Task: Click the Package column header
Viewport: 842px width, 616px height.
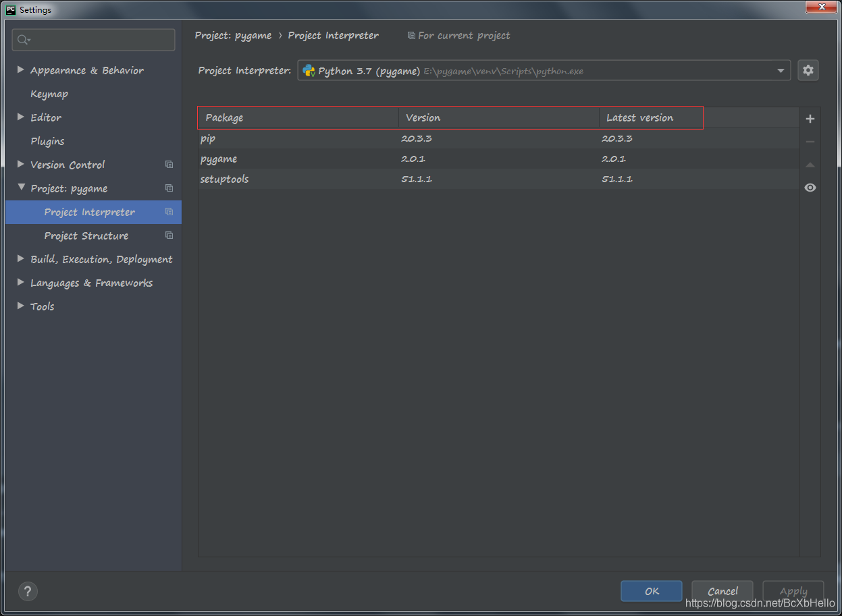Action: [x=298, y=117]
